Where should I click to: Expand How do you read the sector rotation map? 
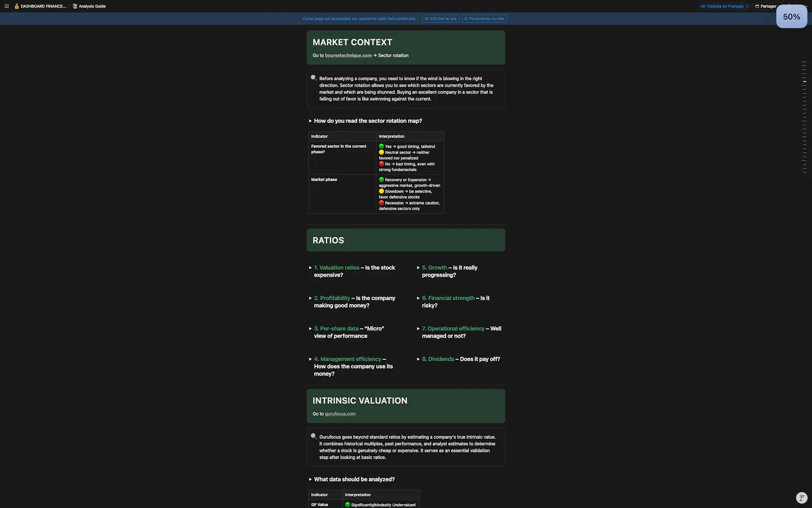click(x=310, y=121)
